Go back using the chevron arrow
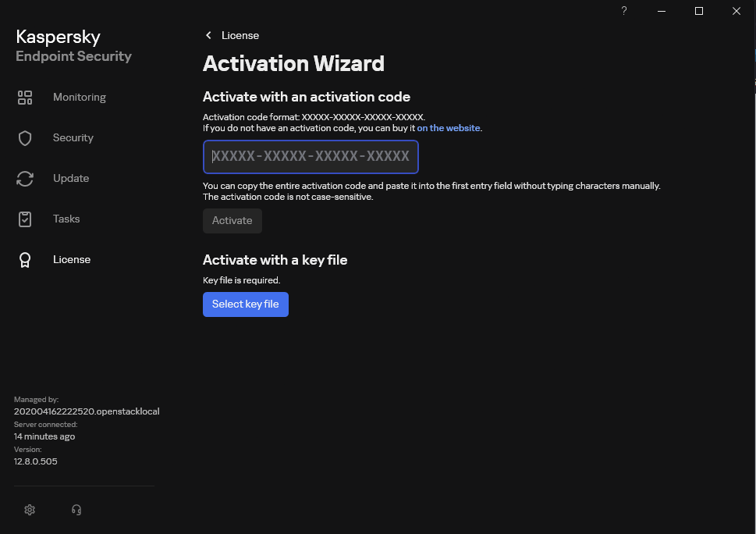 coord(208,35)
